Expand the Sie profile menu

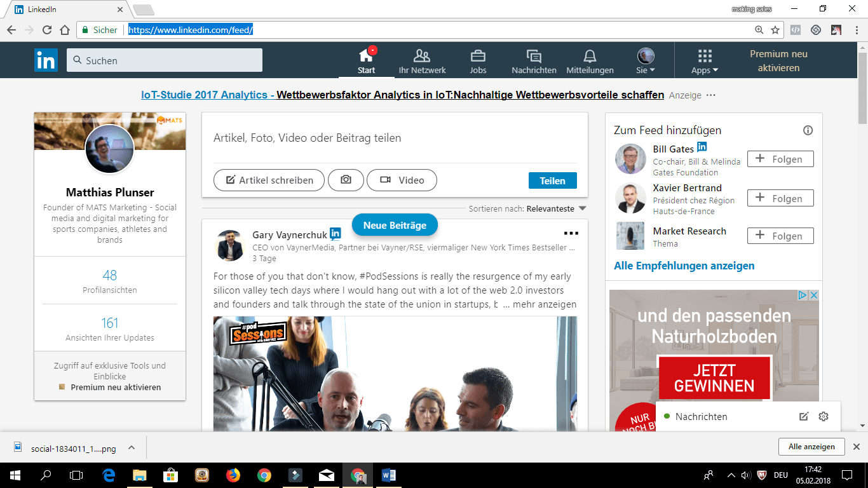point(646,61)
